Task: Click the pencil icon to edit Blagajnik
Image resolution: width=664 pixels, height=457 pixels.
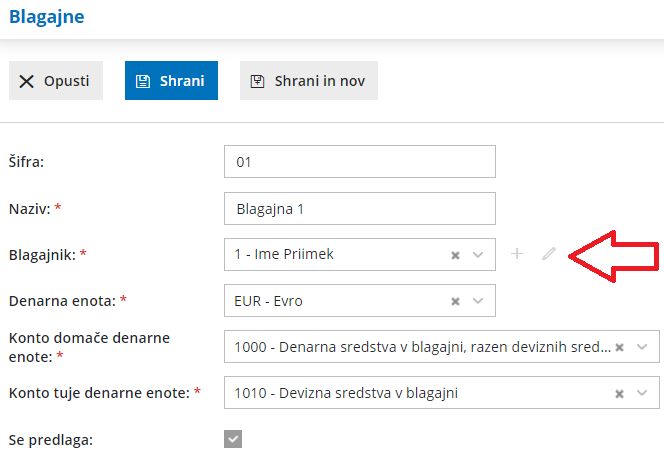Action: 548,254
